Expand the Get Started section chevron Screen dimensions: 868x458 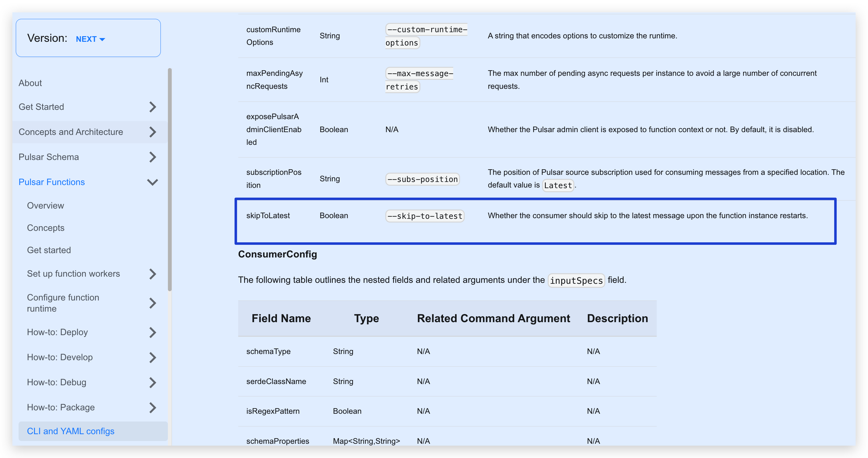[153, 107]
